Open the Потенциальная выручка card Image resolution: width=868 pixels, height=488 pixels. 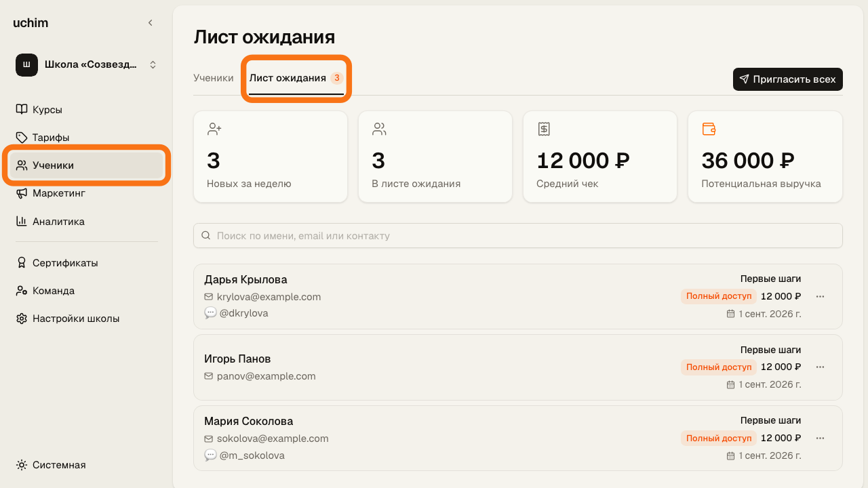pyautogui.click(x=766, y=157)
